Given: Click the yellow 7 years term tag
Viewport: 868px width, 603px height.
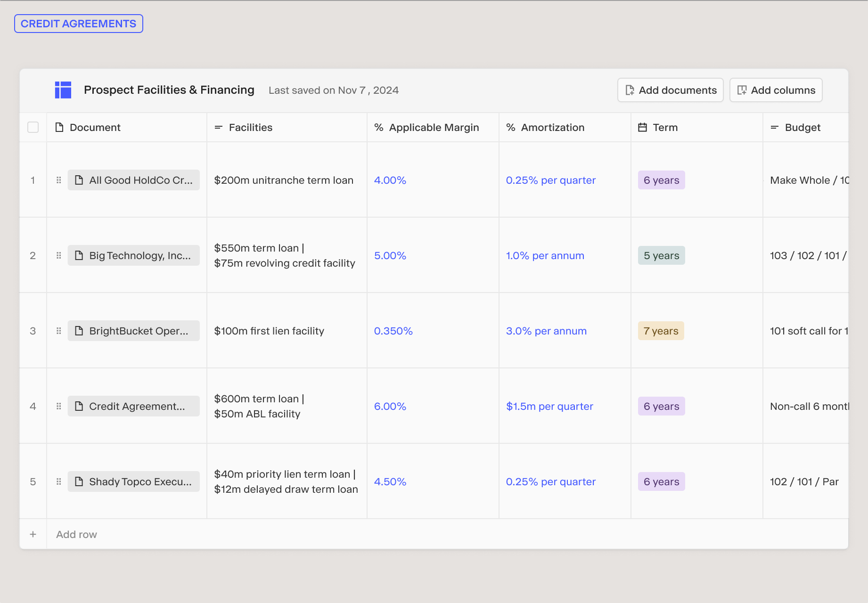Looking at the screenshot, I should click(661, 331).
